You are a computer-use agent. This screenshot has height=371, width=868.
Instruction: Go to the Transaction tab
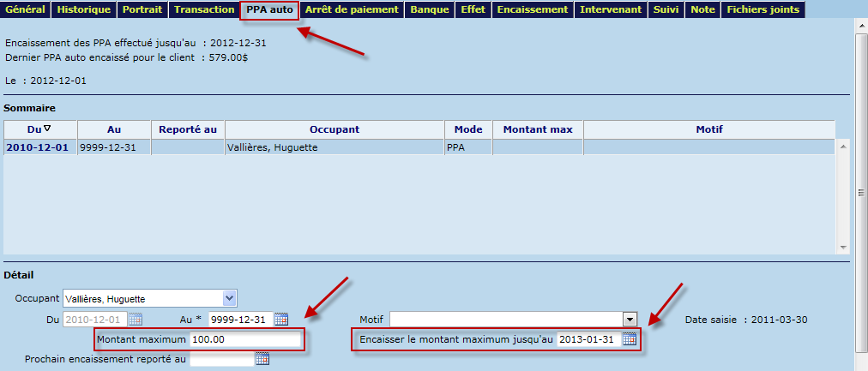[204, 9]
